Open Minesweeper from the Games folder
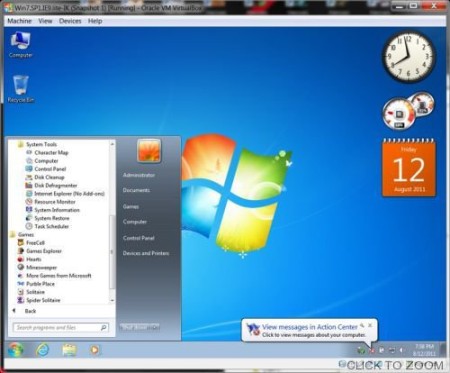The height and width of the screenshot is (373, 450). (41, 267)
